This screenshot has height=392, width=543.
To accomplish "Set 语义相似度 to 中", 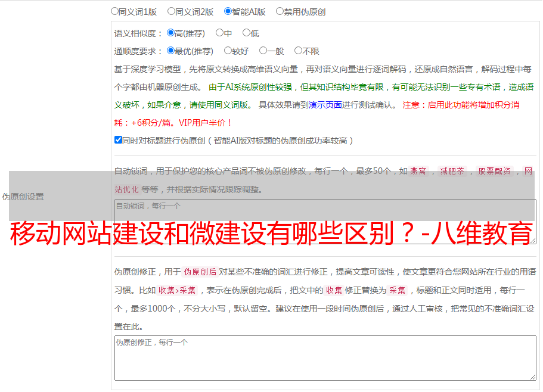I will pyautogui.click(x=219, y=33).
